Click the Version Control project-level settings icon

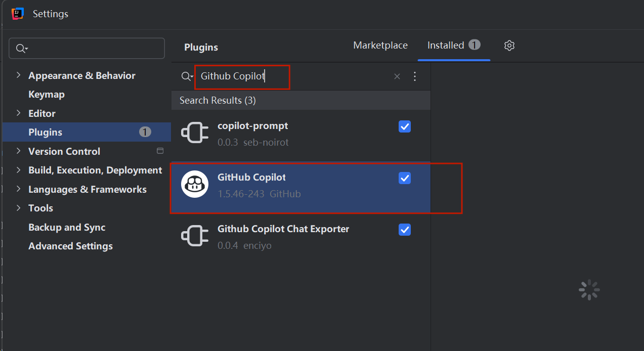[160, 151]
